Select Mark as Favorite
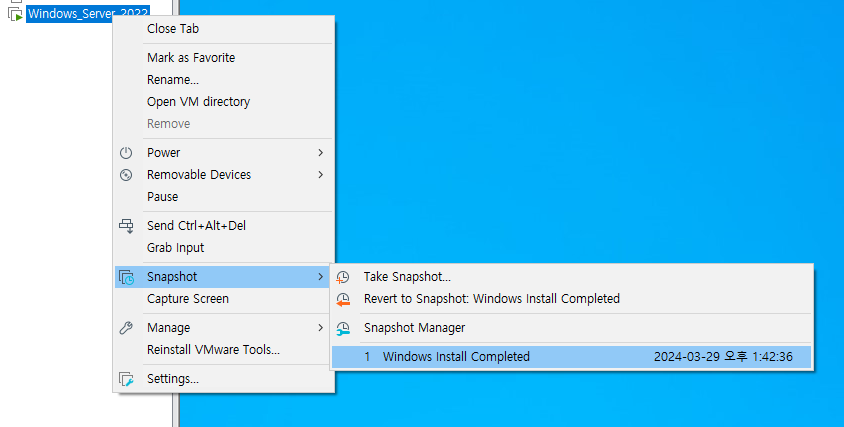 click(x=223, y=58)
